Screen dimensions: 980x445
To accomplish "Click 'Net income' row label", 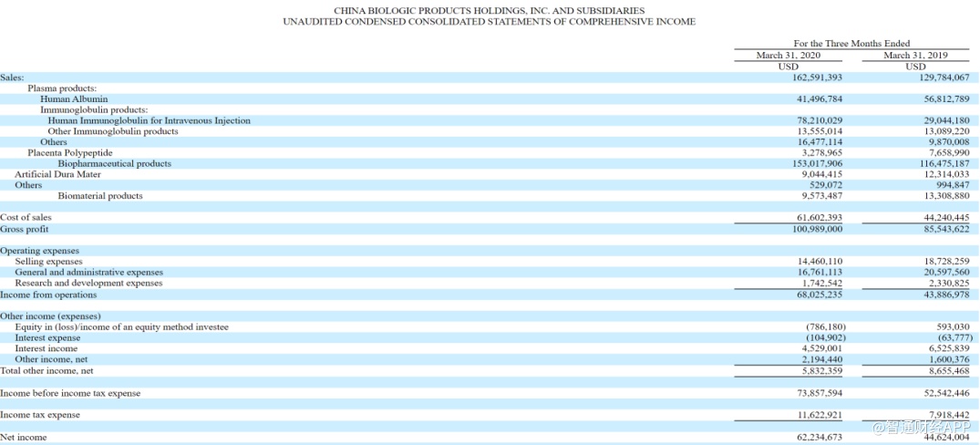I will click(x=23, y=438).
